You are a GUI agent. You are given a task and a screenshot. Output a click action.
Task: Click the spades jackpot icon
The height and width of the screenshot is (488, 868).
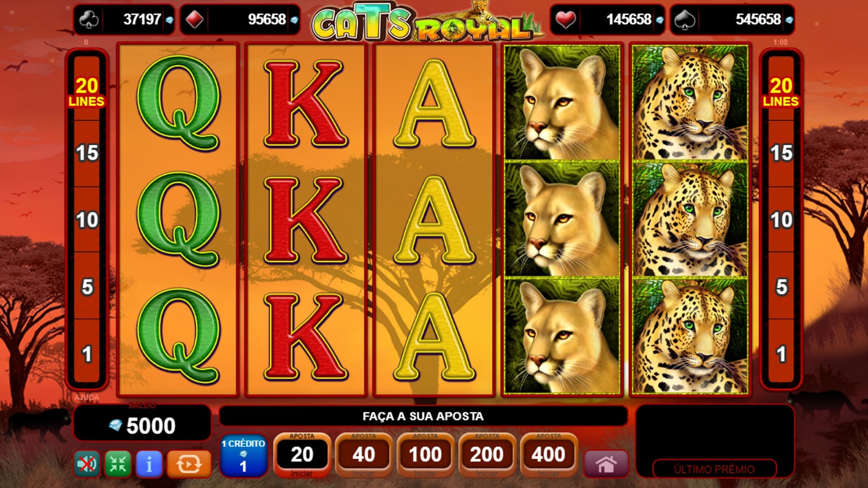[685, 20]
